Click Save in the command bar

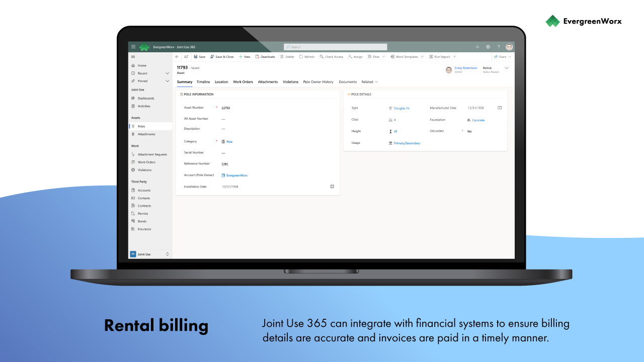coord(200,57)
